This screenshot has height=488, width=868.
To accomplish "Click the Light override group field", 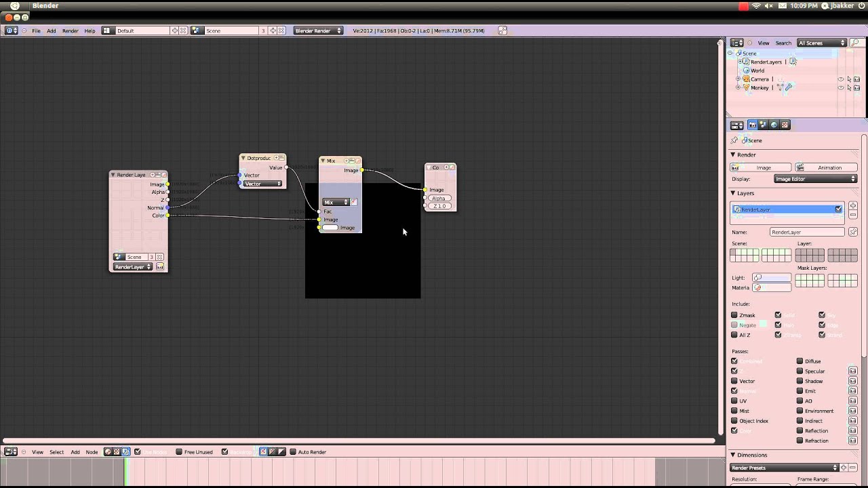I will click(772, 277).
